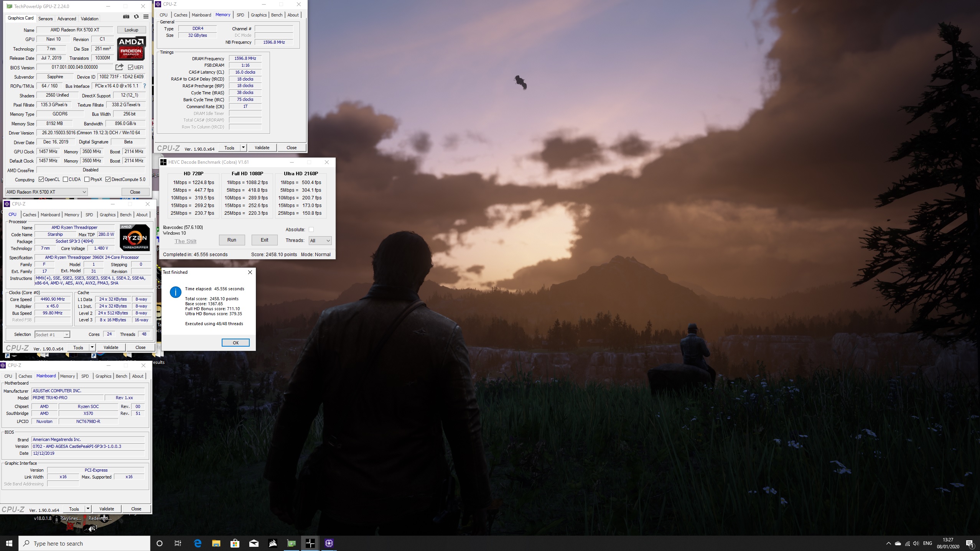Expand Tools arrow in CPU-Z Mainboard window
This screenshot has height=551, width=980.
[x=87, y=509]
